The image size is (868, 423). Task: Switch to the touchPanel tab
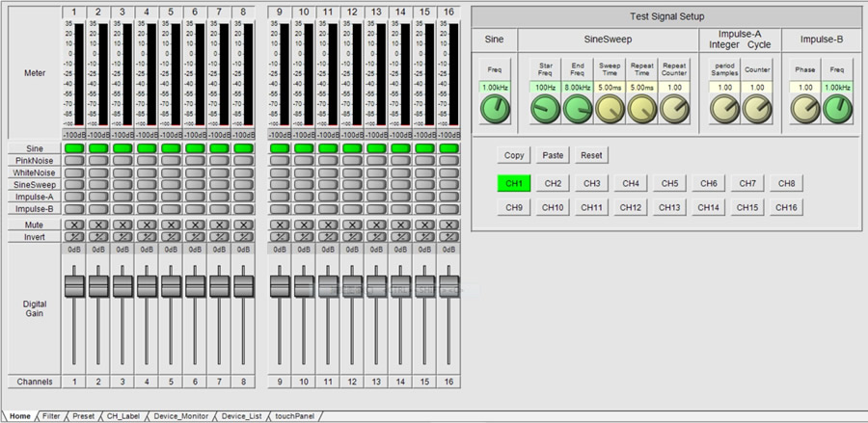point(294,416)
